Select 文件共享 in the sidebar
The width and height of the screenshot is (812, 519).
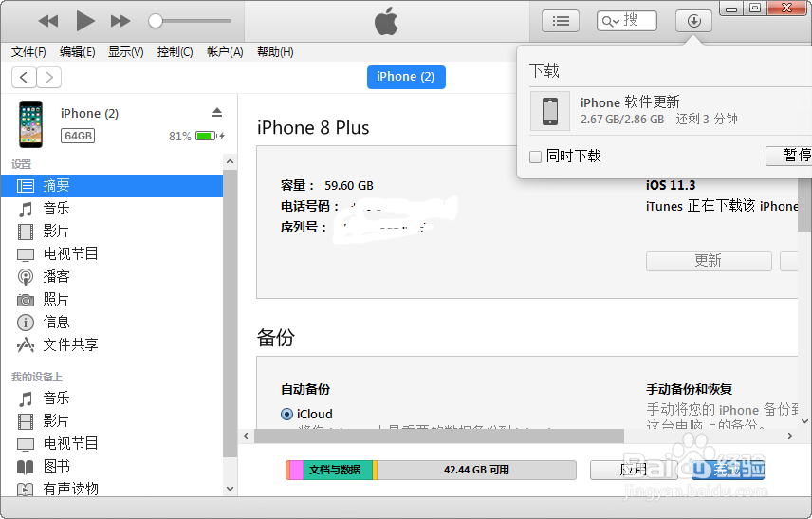click(x=112, y=345)
